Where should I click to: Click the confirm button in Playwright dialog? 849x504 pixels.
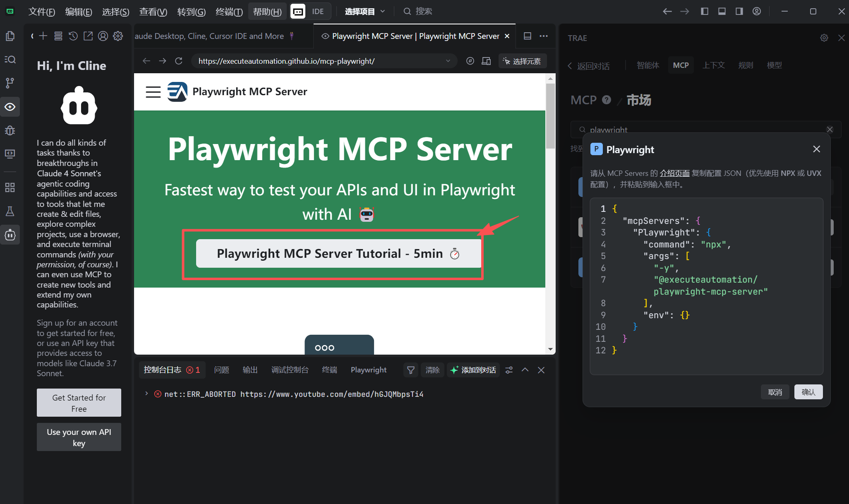[808, 392]
